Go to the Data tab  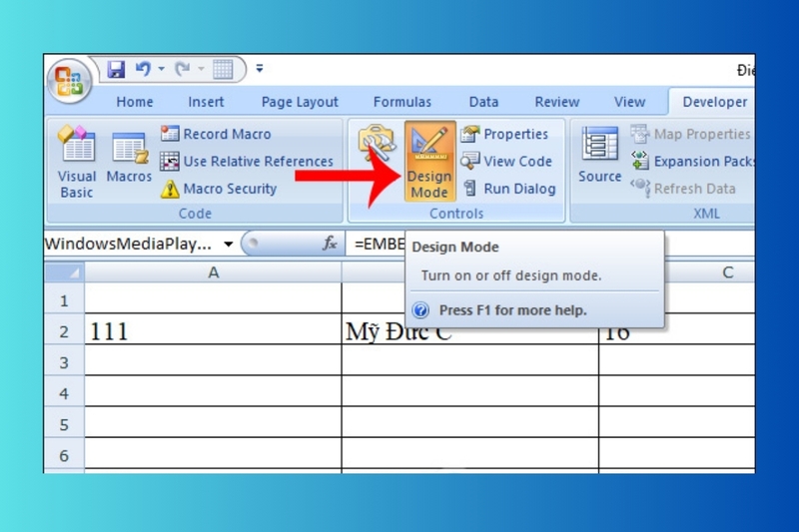pyautogui.click(x=483, y=102)
